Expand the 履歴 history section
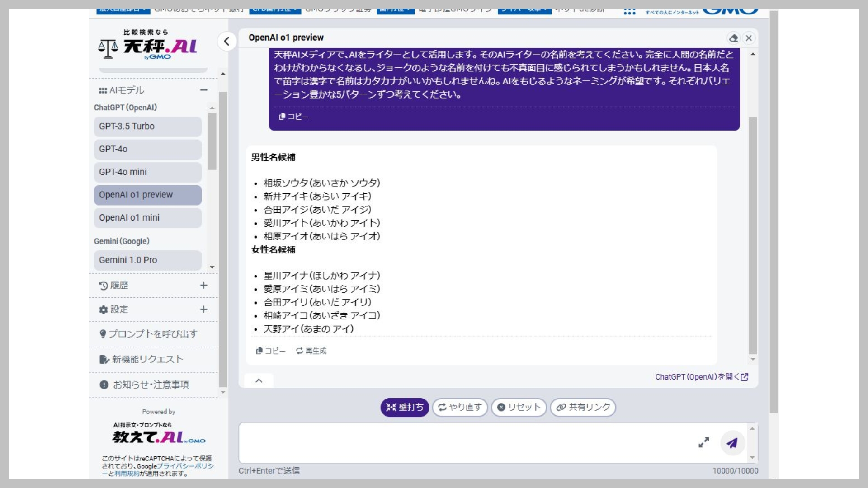Screen dimensions: 868x488 (203, 285)
